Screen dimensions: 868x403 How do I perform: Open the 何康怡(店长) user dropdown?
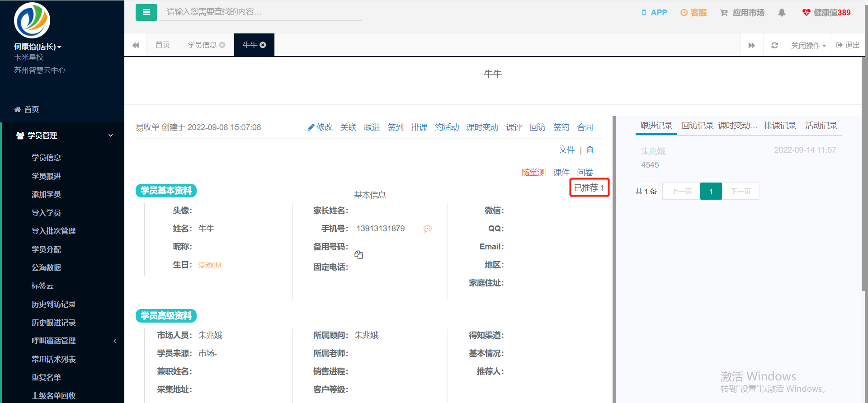coord(38,47)
